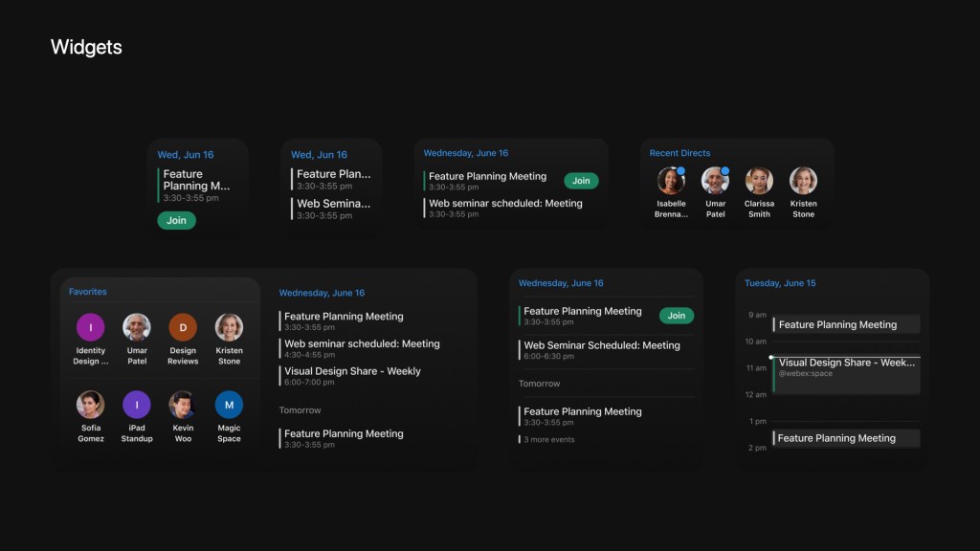980x551 pixels.
Task: Select Kristen Stone in Recent Directs
Action: click(x=803, y=181)
